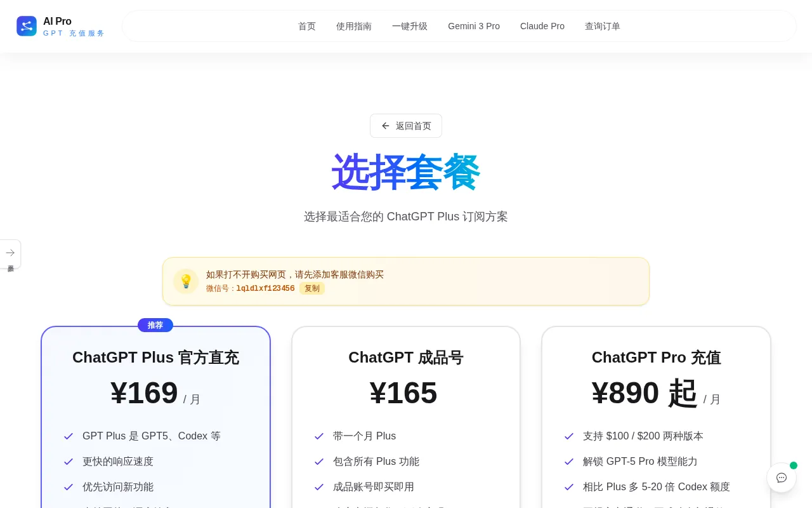812x508 pixels.
Task: Click the back arrow icon in 返回首页
Action: tap(386, 126)
